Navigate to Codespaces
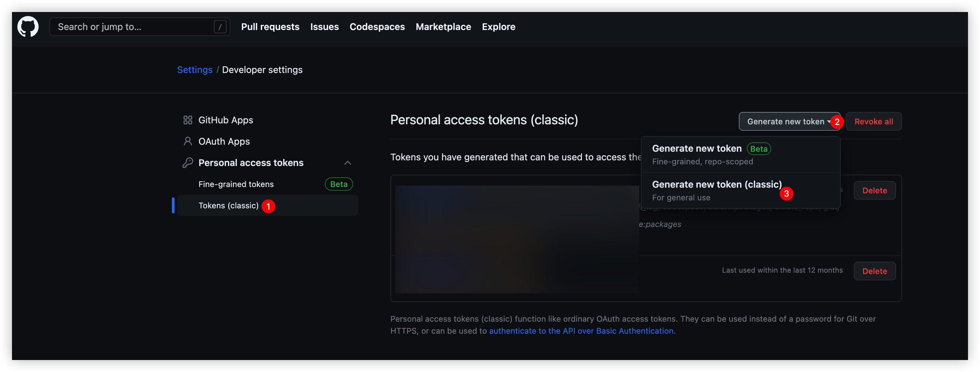This screenshot has width=980, height=372. click(x=377, y=27)
